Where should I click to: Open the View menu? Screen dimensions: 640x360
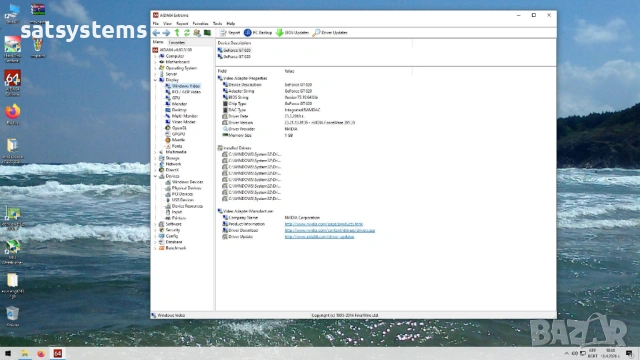167,24
